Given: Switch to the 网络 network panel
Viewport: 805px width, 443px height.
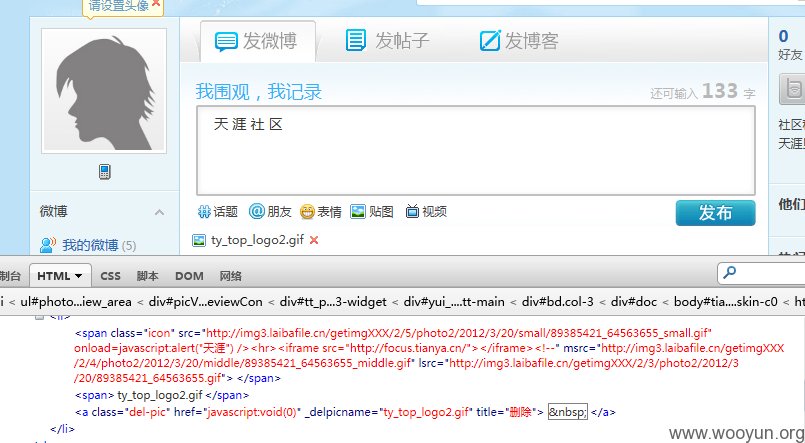Looking at the screenshot, I should click(231, 276).
